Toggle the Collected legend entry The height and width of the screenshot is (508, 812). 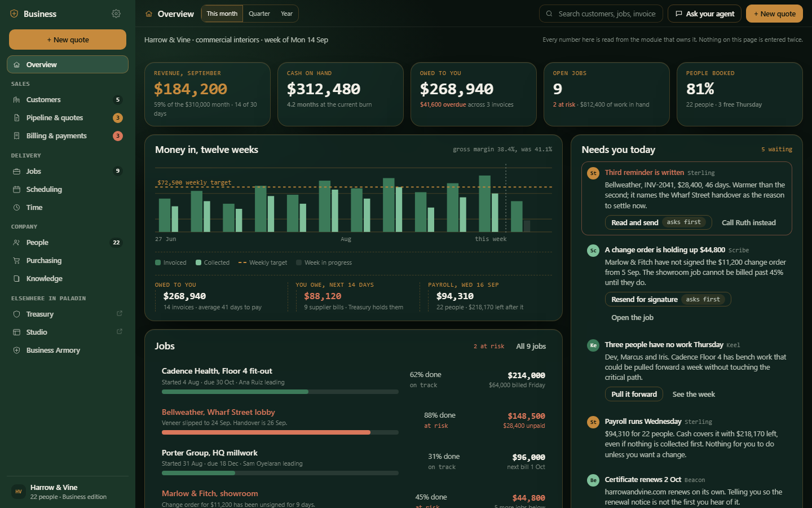tap(213, 262)
